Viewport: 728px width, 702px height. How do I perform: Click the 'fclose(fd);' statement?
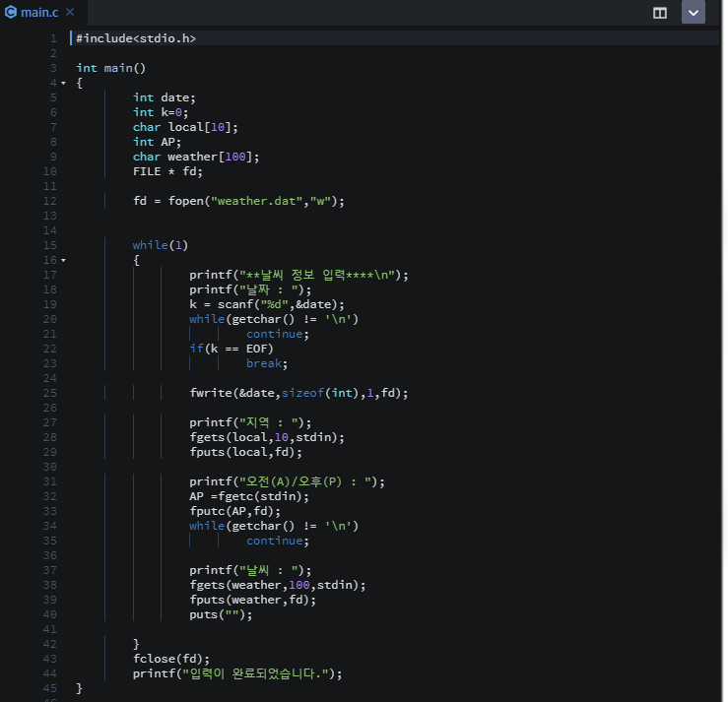pos(171,659)
